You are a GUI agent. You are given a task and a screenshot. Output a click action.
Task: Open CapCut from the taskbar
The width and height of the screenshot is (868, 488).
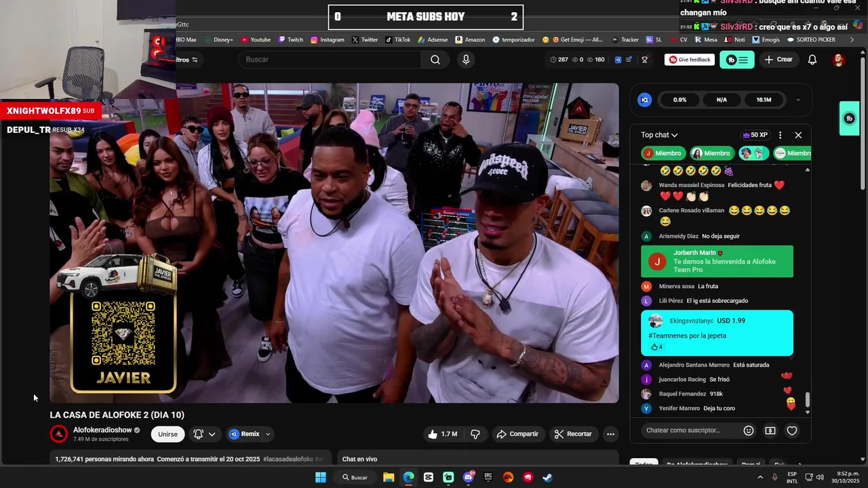click(x=429, y=477)
